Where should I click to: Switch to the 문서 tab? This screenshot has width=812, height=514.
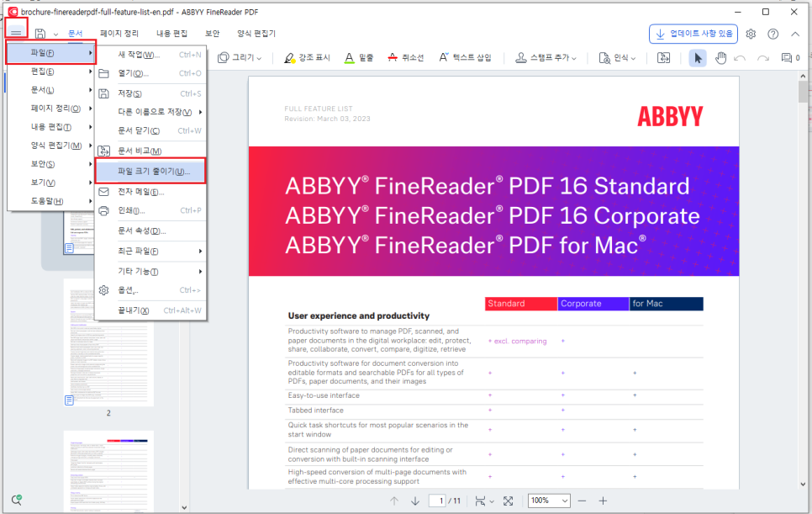tap(76, 33)
